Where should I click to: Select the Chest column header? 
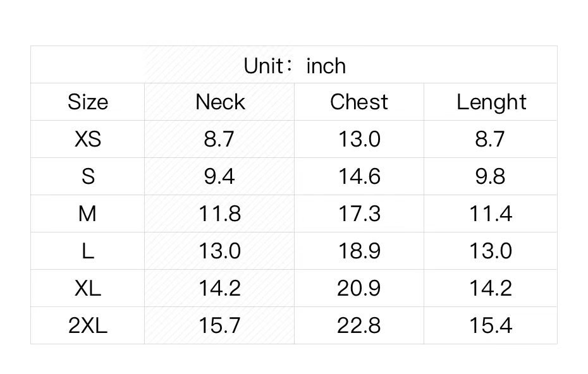359,102
